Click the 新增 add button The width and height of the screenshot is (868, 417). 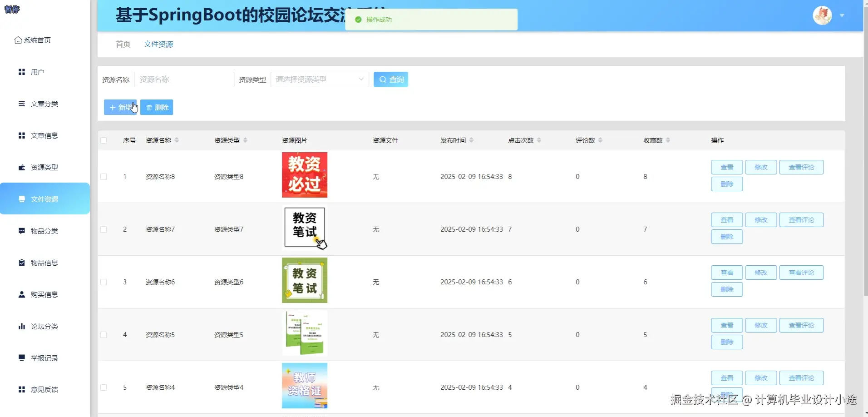tap(120, 107)
